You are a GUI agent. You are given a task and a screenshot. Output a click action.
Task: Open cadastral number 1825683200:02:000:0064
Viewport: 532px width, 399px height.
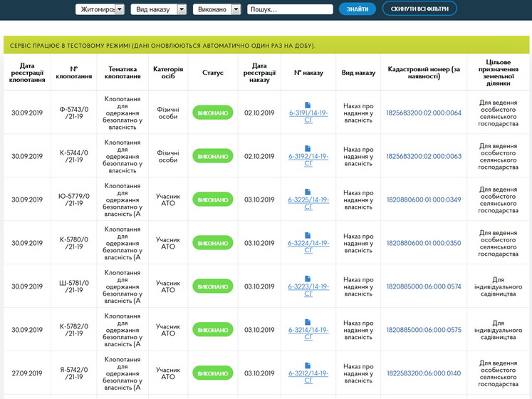tap(424, 113)
